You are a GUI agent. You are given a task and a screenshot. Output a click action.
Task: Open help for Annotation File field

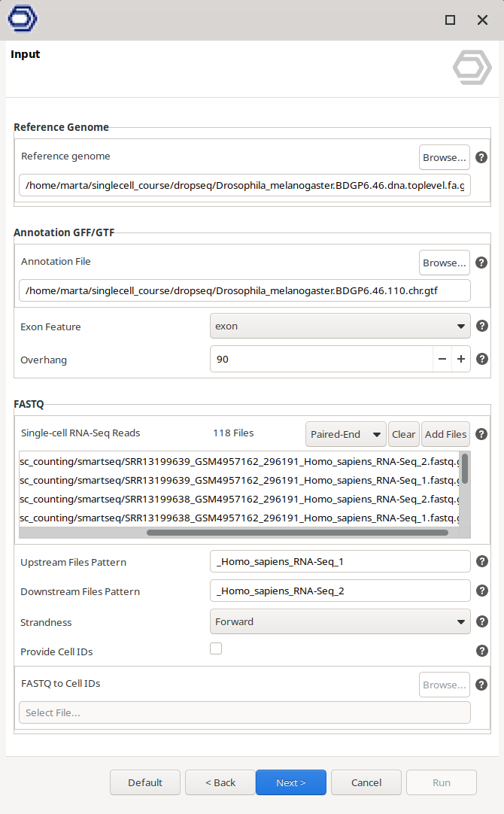(x=481, y=263)
